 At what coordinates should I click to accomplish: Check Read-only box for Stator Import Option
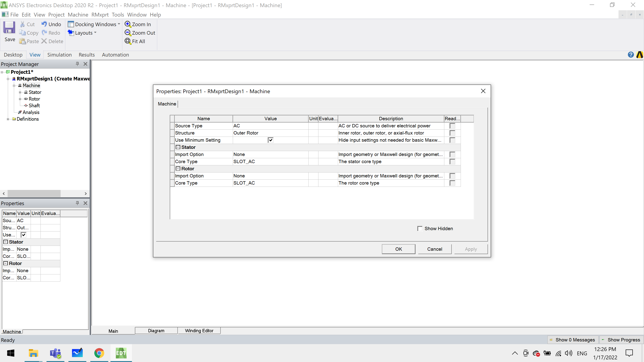[x=452, y=154]
